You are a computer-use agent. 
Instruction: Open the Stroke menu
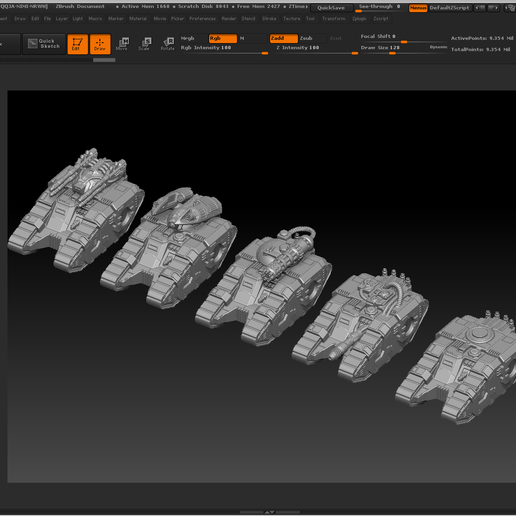click(269, 19)
